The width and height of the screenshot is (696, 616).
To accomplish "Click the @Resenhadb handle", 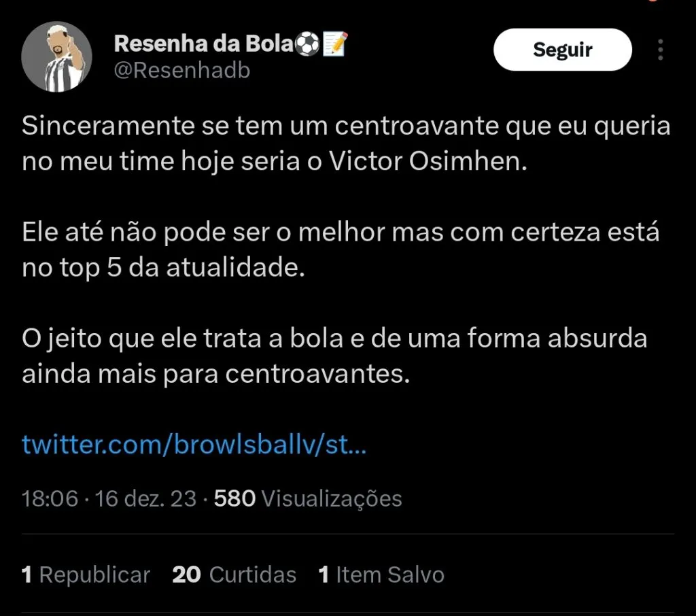I will pyautogui.click(x=181, y=71).
